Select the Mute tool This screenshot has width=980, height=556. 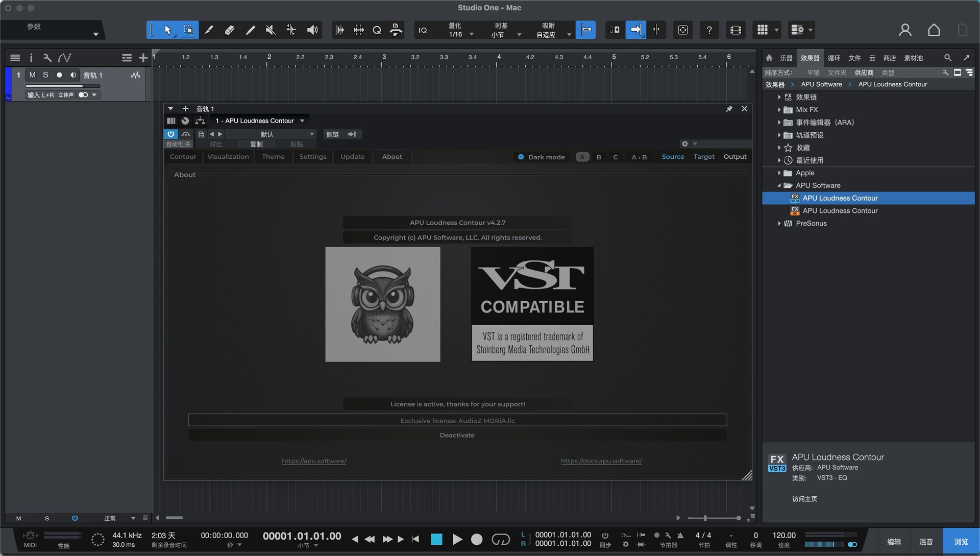[271, 30]
